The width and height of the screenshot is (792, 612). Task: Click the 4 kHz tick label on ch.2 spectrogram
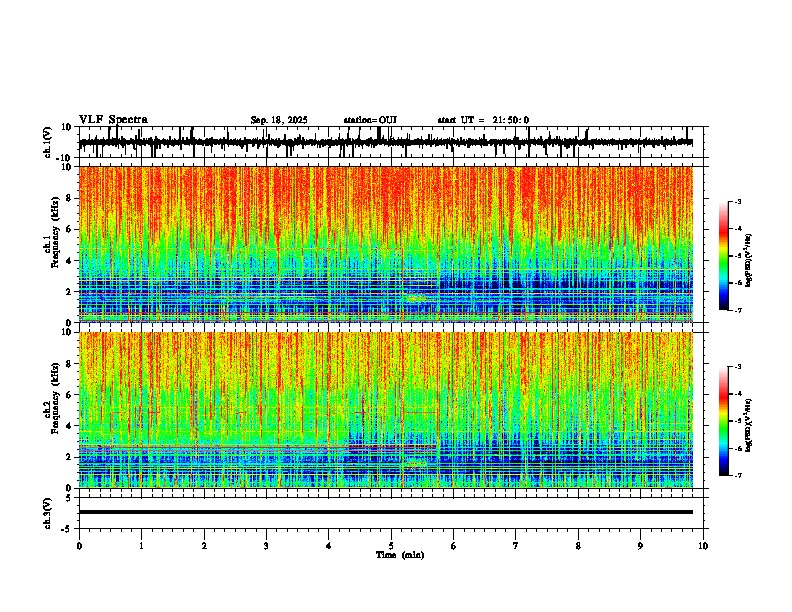pyautogui.click(x=70, y=426)
